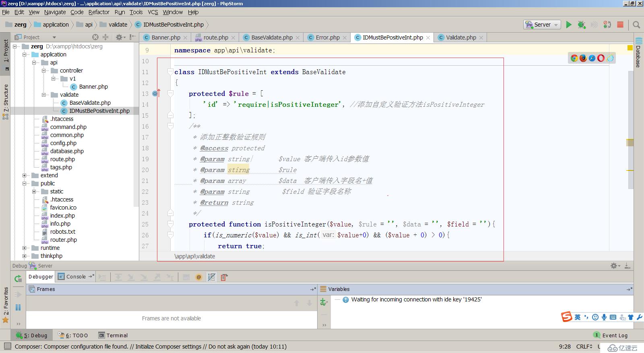Open the Favorites tool window
Viewport: 644px width, 353px height.
[x=6, y=305]
